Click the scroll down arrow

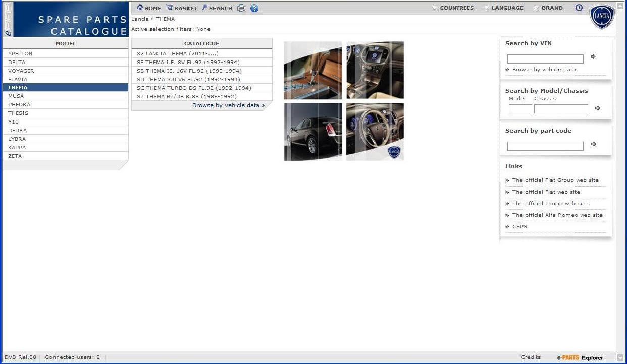pos(621,357)
